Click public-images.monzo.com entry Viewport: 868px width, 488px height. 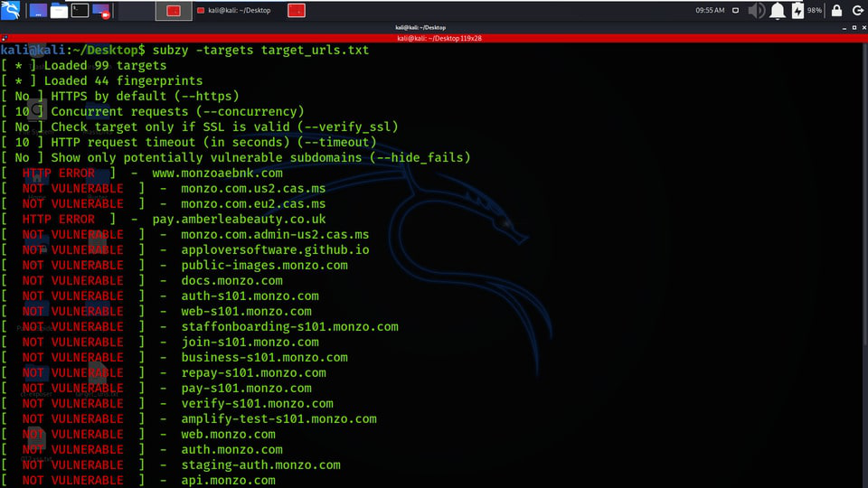point(265,266)
